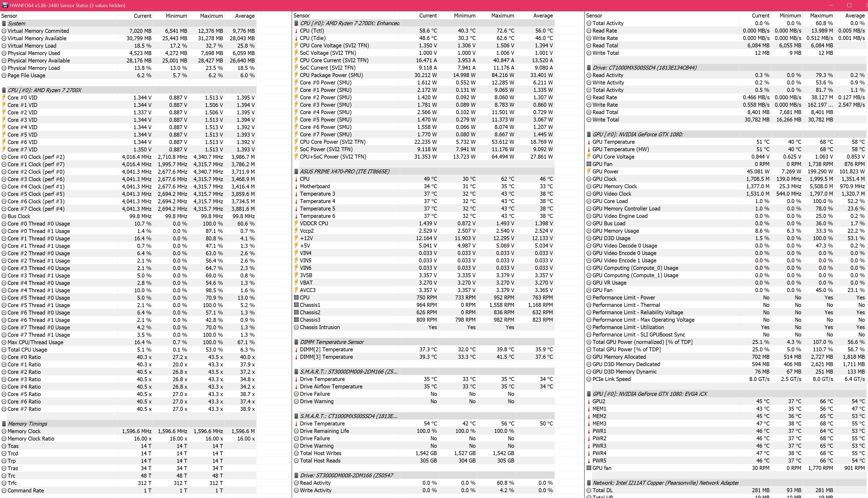Click the clock icon beside Bus Clock
The height and width of the screenshot is (498, 868).
point(4,216)
